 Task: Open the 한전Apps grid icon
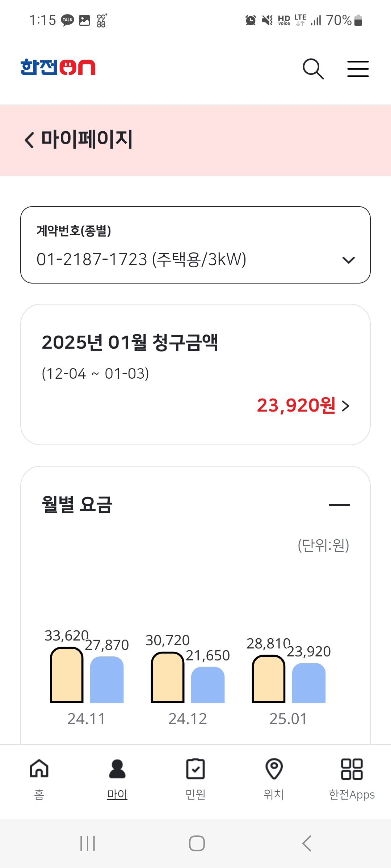click(x=352, y=769)
